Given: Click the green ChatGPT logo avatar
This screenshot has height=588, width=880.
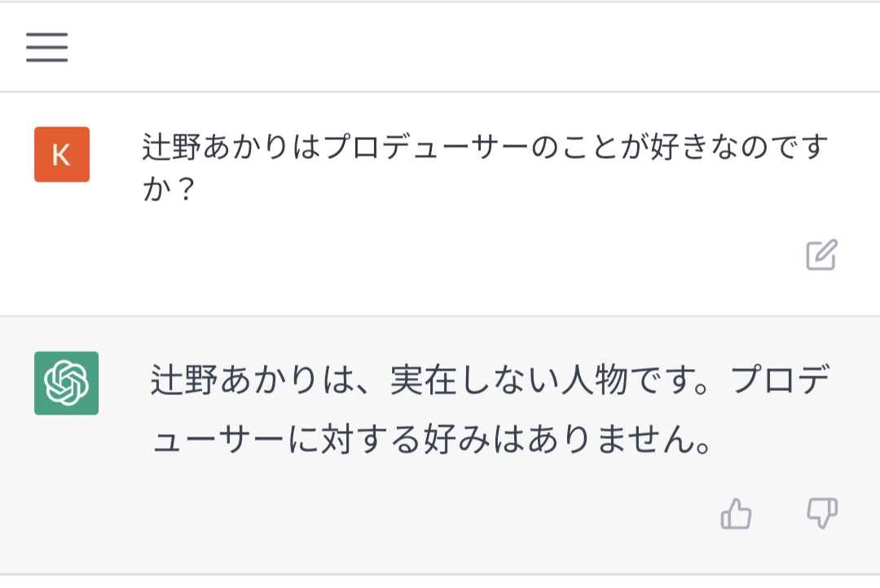Looking at the screenshot, I should 66,384.
